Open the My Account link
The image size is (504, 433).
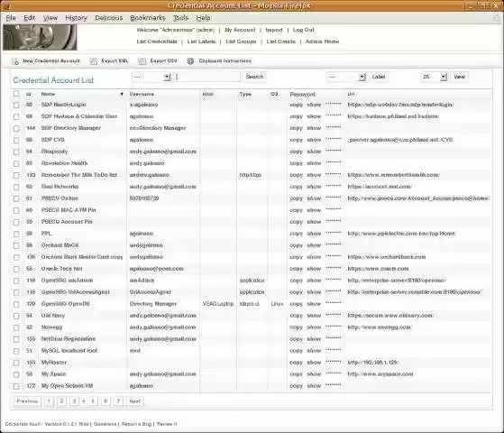point(240,30)
